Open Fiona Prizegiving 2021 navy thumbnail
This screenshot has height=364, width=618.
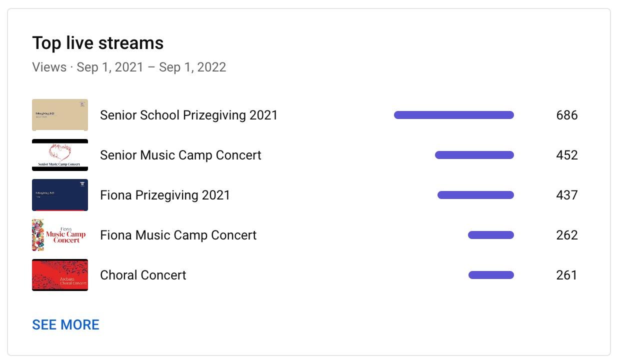[60, 195]
